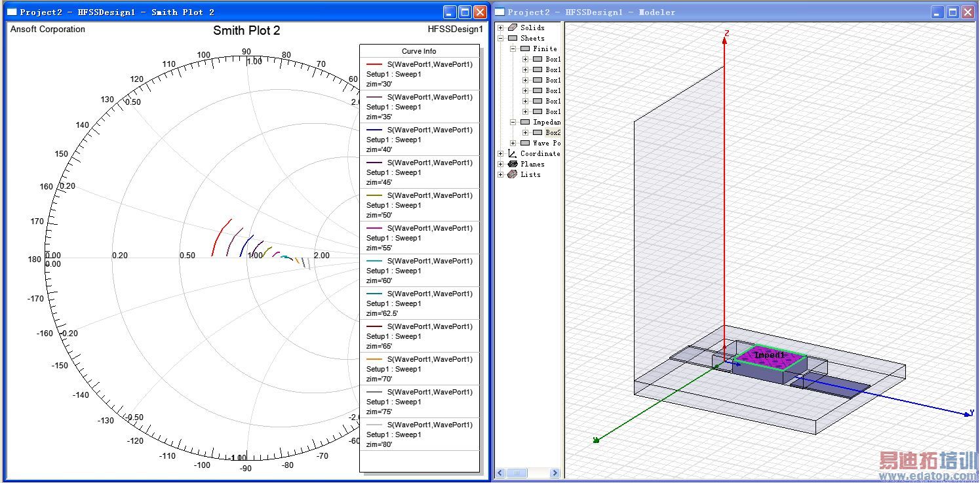Click the Smith Plot 2 window title icon

[x=12, y=12]
